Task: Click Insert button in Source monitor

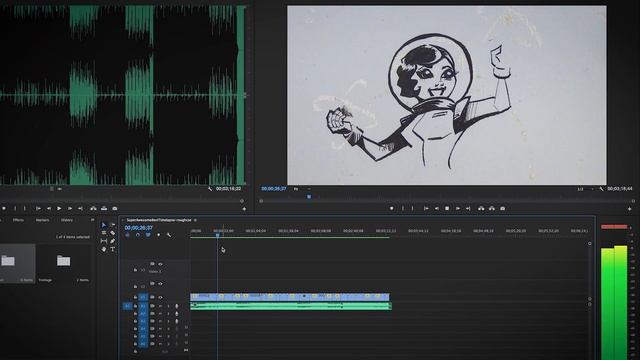Action: (x=93, y=209)
